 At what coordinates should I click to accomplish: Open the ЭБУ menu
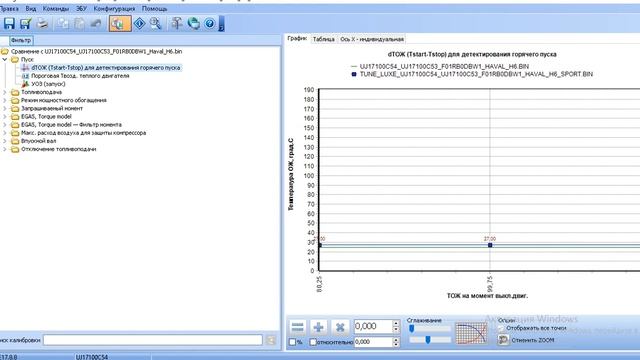coord(81,9)
